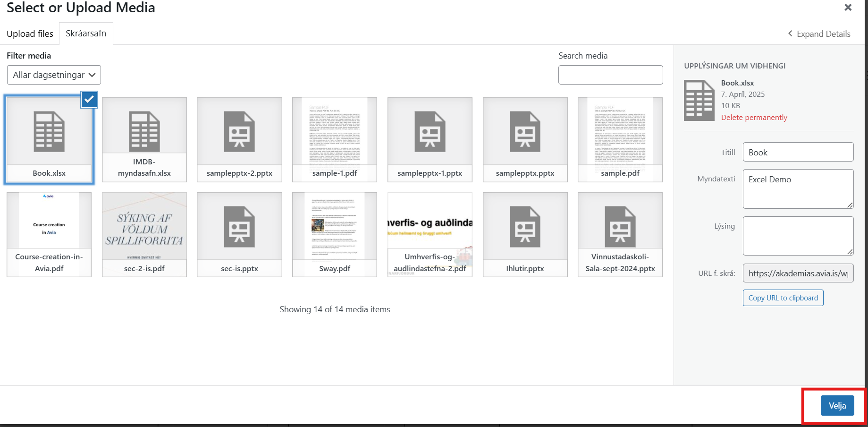Click Copy URL to clipboard
This screenshot has height=427, width=868.
pos(783,298)
